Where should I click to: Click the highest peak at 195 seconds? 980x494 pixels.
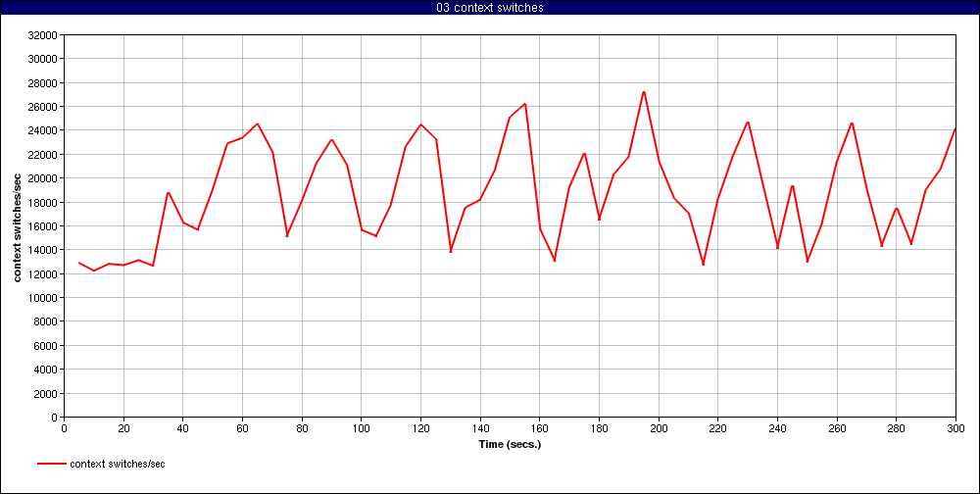644,92
